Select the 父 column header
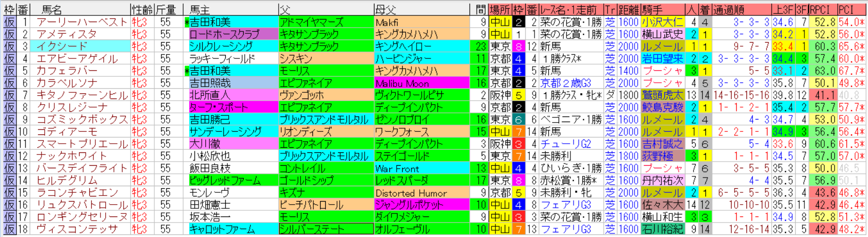This screenshot has height=237, width=868. point(285,10)
